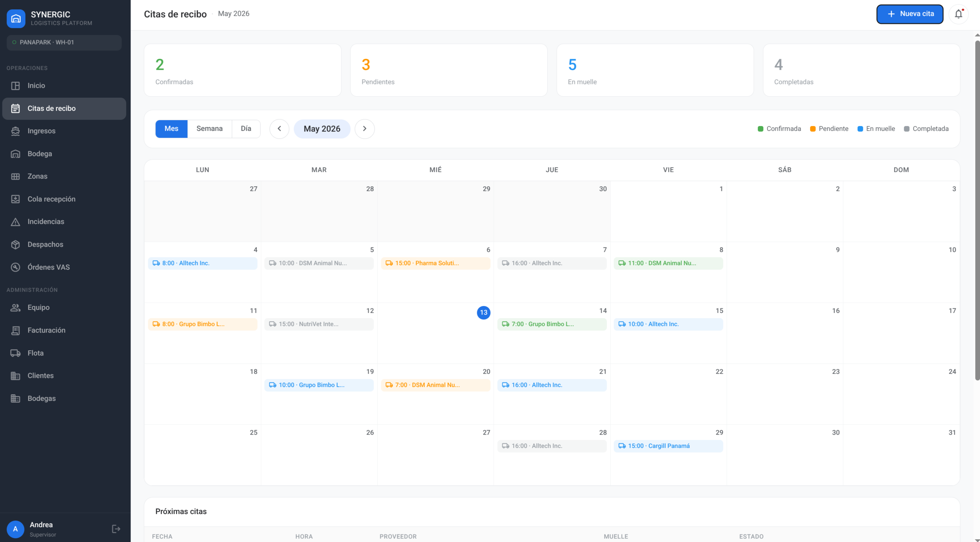Click the MUELLE column header
Viewport: 980px width, 542px height.
(x=616, y=536)
